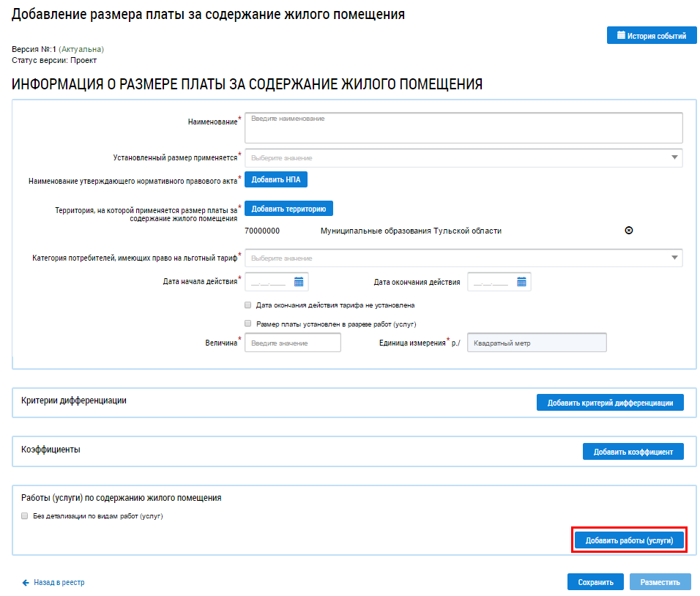Image resolution: width=700 pixels, height=596 pixels.
Task: Expand Категория потребителей dropdown
Action: coord(463,258)
